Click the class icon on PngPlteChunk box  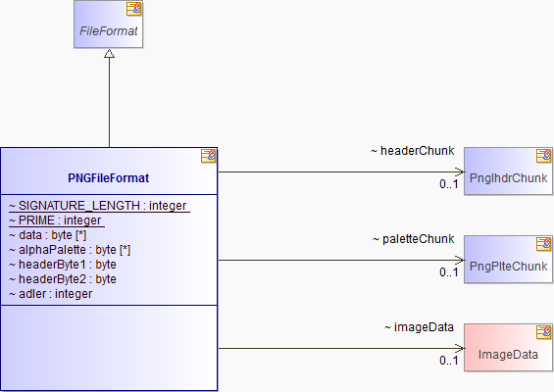(x=543, y=244)
